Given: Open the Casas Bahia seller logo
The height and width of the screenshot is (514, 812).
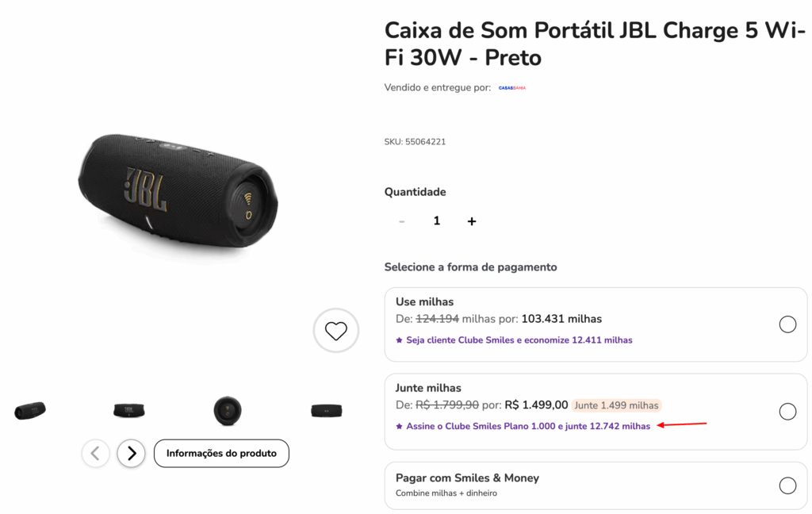Looking at the screenshot, I should (x=512, y=89).
